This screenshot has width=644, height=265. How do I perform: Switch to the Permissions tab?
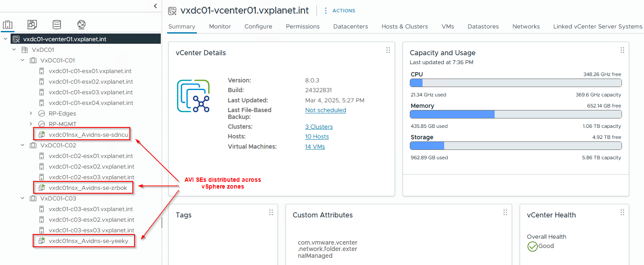(x=302, y=26)
